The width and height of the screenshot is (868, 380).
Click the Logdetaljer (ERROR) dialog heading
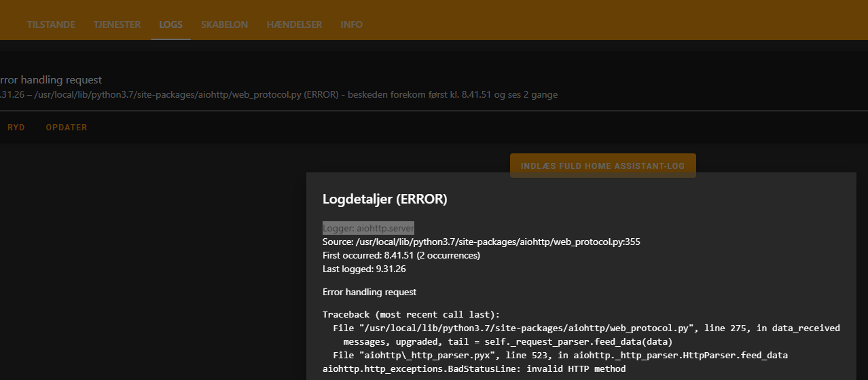tap(384, 199)
